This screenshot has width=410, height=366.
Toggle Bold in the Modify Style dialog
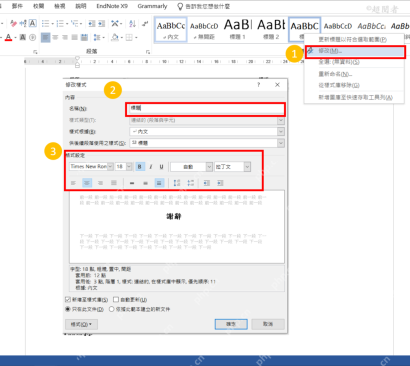[140, 167]
